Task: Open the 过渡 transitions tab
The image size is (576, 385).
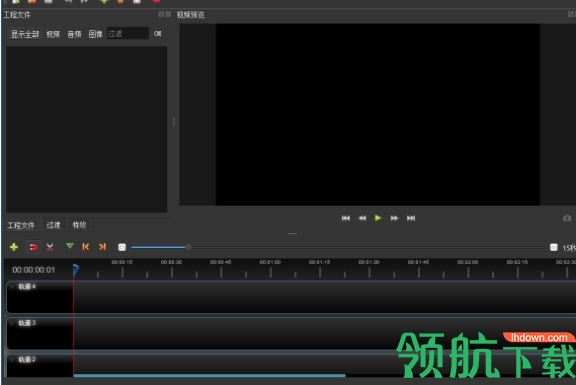Action: coord(53,224)
